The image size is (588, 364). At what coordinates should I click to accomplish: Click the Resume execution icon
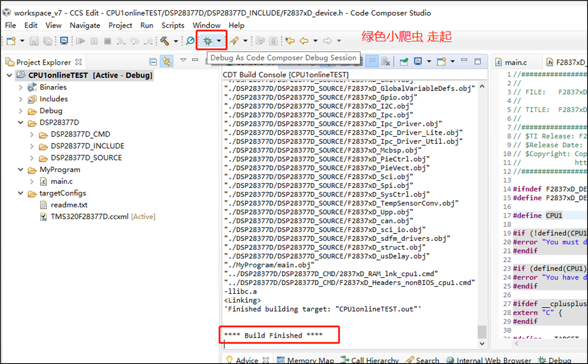[80, 41]
